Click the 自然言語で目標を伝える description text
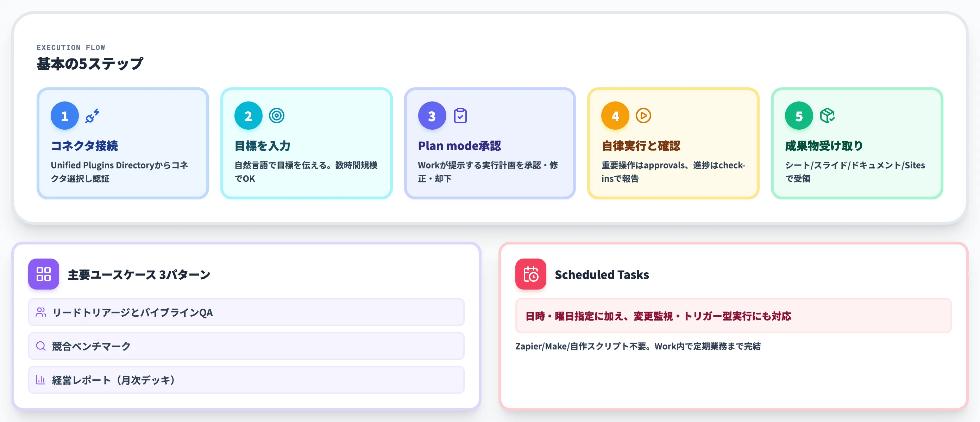980x422 pixels. [306, 172]
